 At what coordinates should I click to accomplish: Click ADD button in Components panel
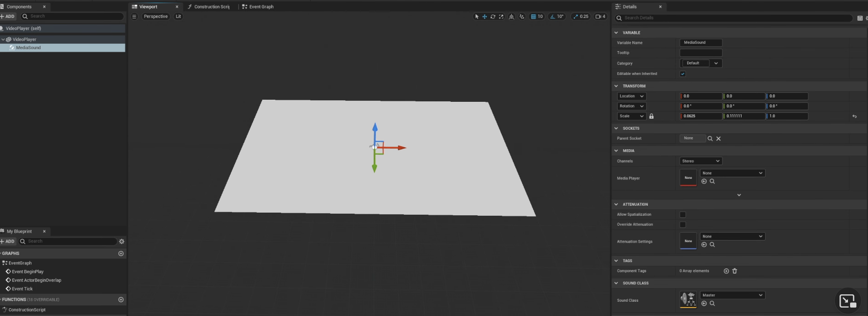(x=8, y=16)
